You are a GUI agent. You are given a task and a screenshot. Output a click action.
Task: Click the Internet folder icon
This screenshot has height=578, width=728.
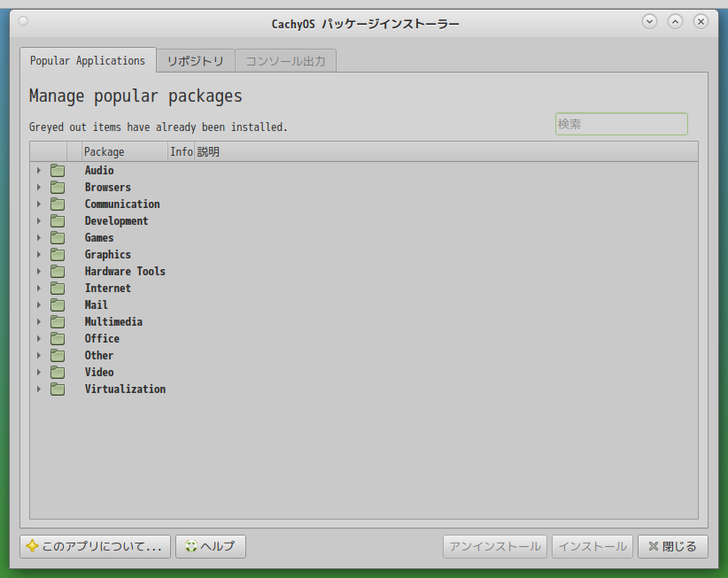58,288
